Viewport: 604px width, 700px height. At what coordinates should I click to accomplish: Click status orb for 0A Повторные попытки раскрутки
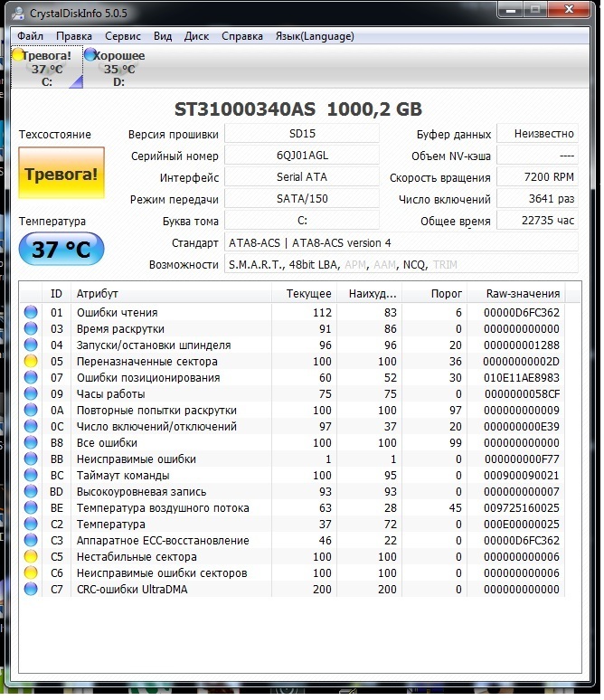pyautogui.click(x=31, y=411)
